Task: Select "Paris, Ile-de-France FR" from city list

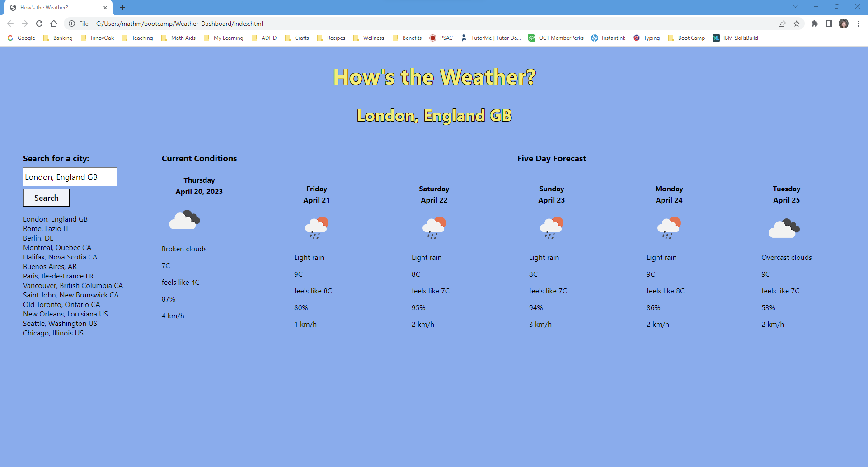Action: (x=58, y=276)
